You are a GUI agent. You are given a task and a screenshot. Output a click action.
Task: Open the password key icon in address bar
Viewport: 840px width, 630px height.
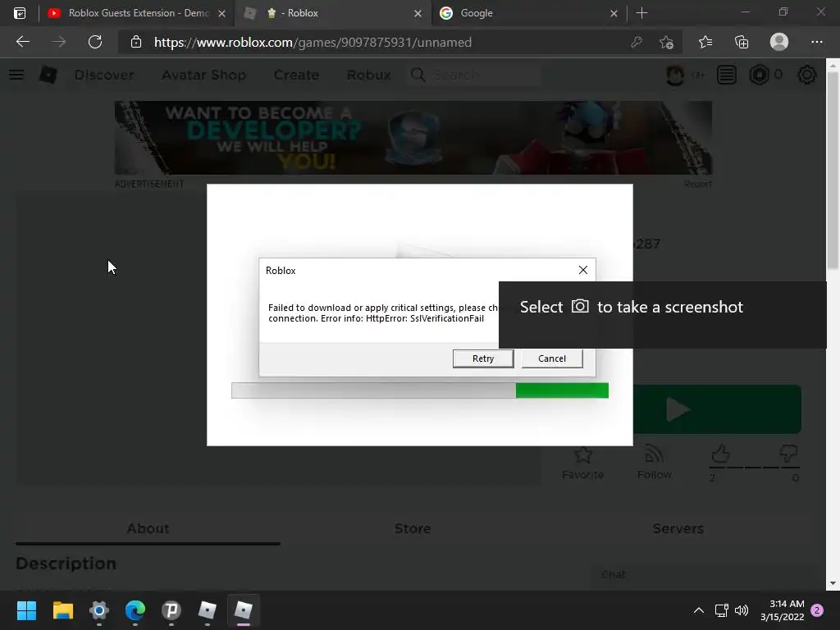tap(636, 42)
